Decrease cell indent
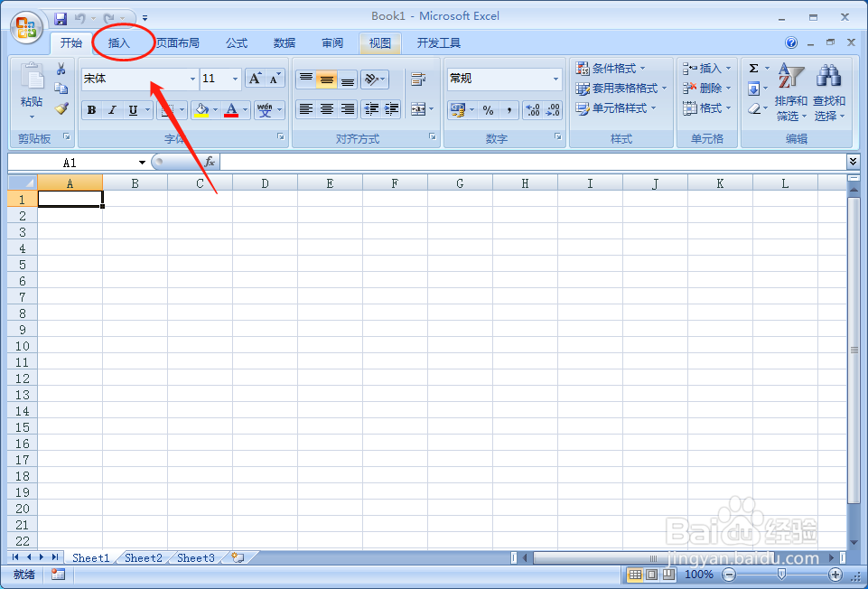The width and height of the screenshot is (868, 589). [x=371, y=109]
